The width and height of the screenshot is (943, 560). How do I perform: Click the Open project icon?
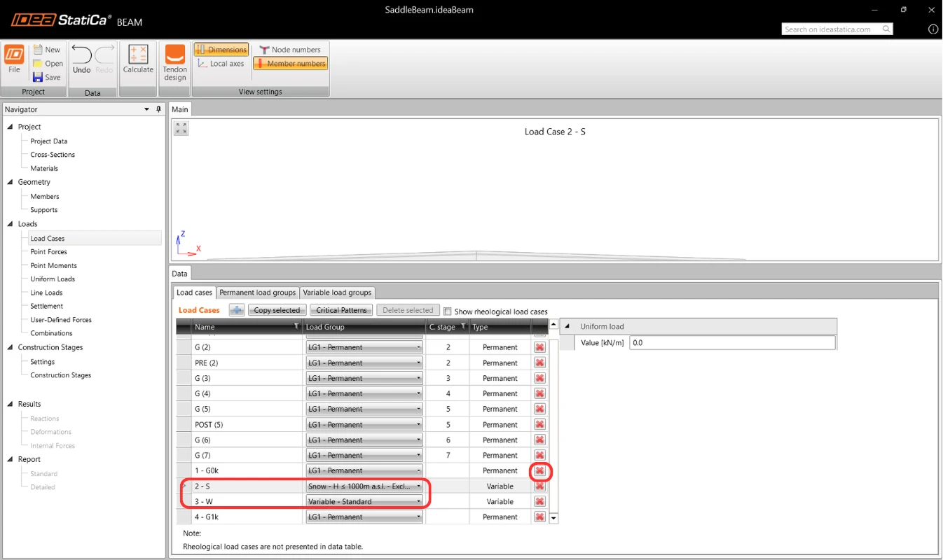coord(38,64)
